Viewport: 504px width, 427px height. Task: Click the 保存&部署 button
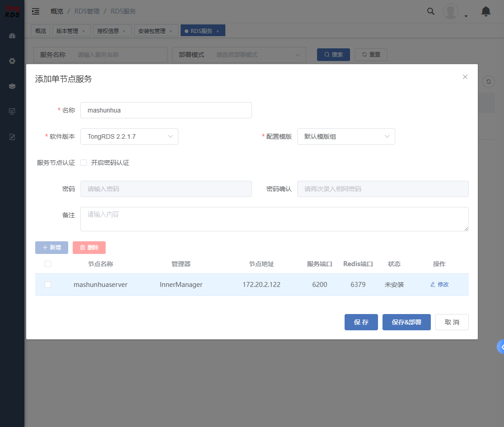point(406,322)
